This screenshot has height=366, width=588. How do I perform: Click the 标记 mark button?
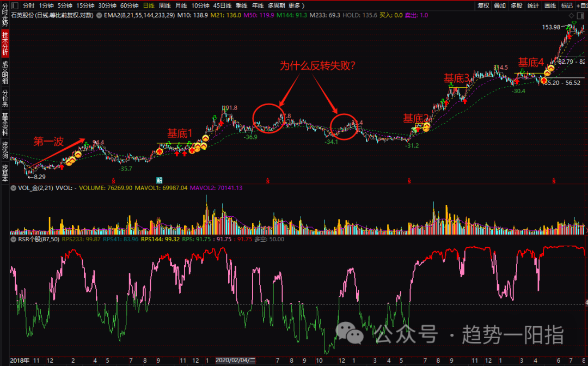(x=566, y=5)
